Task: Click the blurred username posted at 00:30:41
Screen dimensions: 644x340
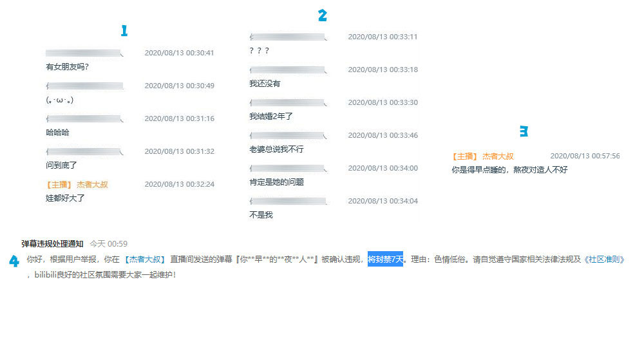Action: click(x=84, y=53)
